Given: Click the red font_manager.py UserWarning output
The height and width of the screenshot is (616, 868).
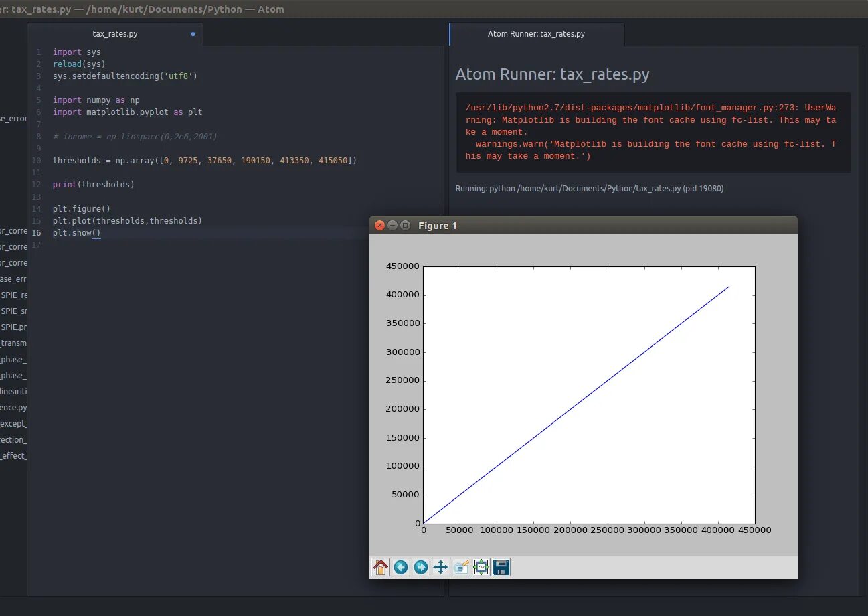Looking at the screenshot, I should [x=653, y=132].
